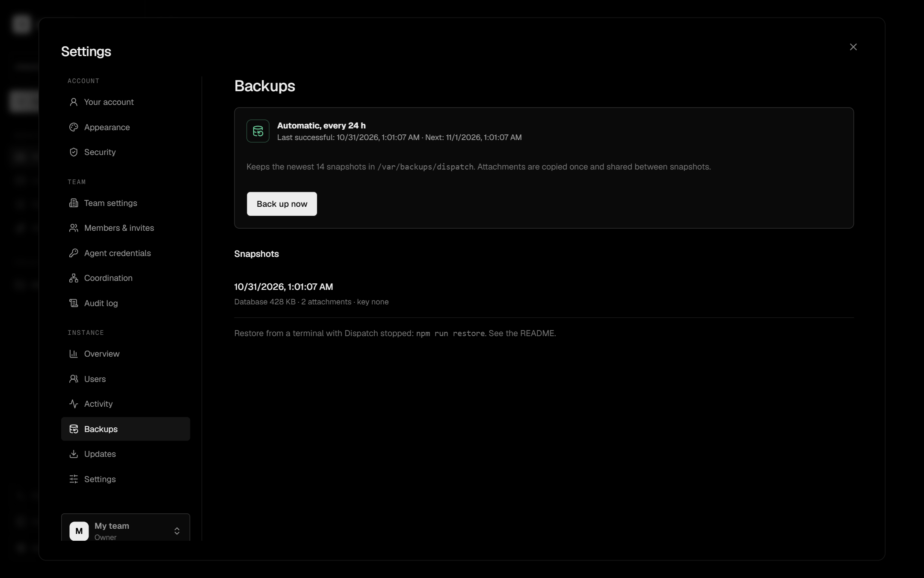Click the sliders icon beside instance Settings
The height and width of the screenshot is (578, 924).
74,479
